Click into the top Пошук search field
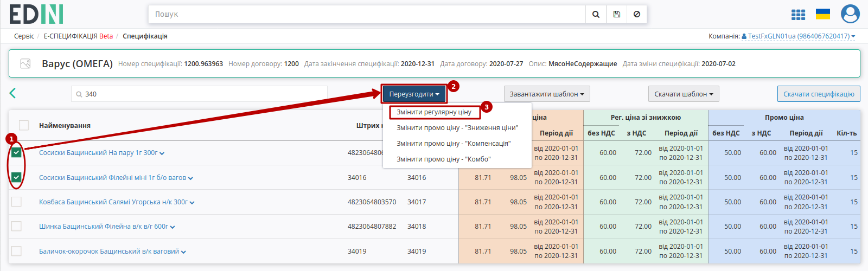Viewport: 868px width, 271px height. tap(367, 14)
